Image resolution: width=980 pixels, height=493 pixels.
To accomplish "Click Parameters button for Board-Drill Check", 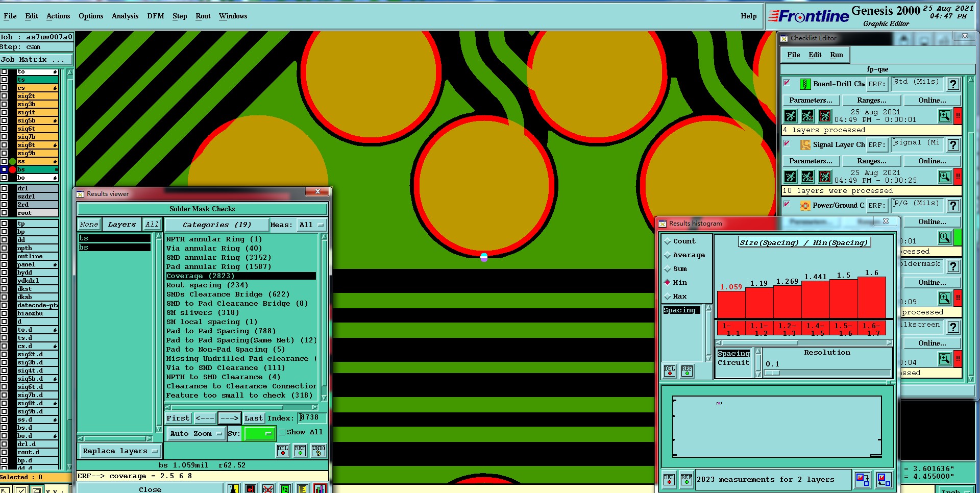I will click(x=811, y=101).
